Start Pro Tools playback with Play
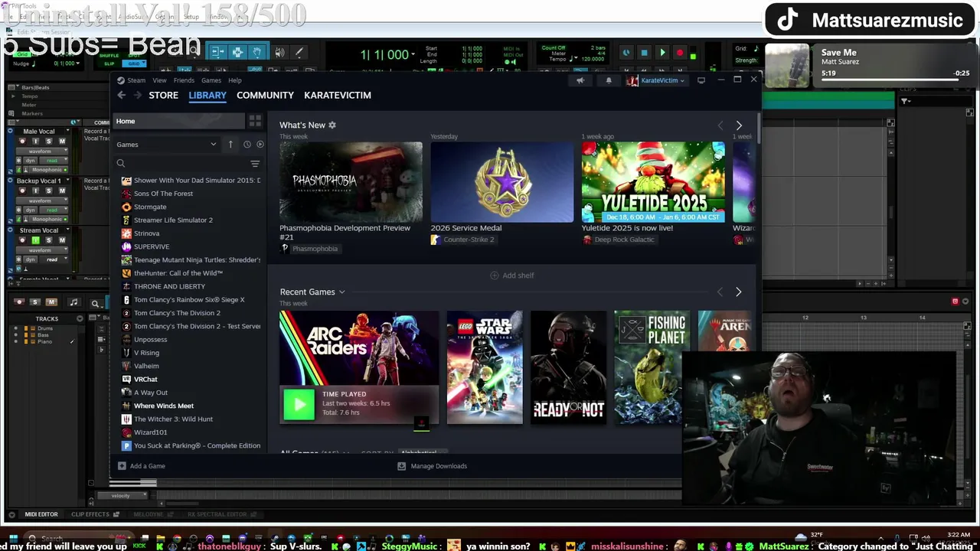This screenshot has height=551, width=980. tap(662, 53)
